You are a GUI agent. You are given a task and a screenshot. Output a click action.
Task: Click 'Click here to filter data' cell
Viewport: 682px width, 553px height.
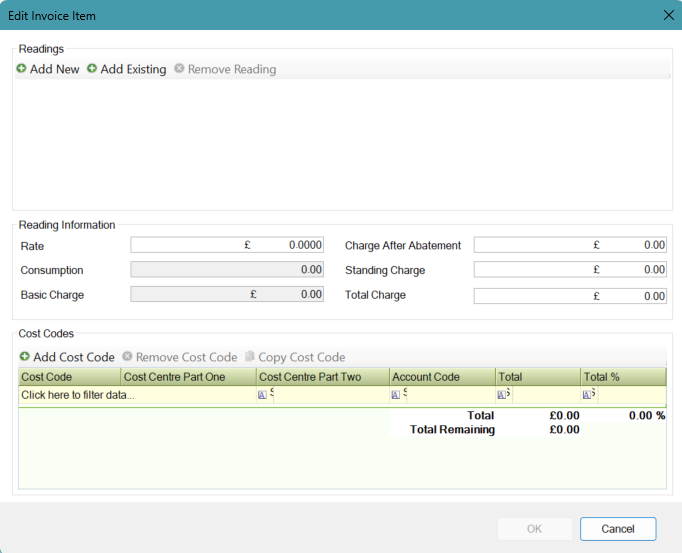point(78,395)
